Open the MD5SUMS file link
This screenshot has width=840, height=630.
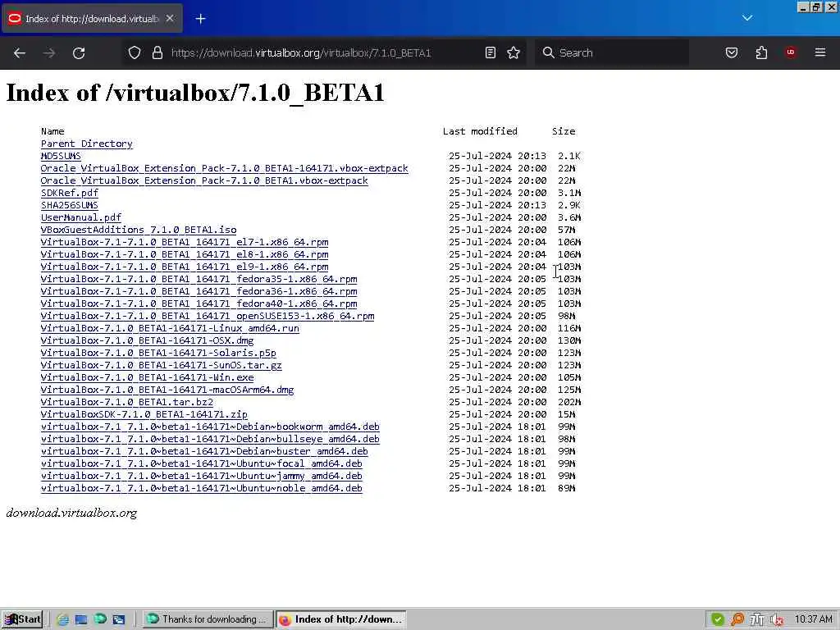(x=61, y=156)
